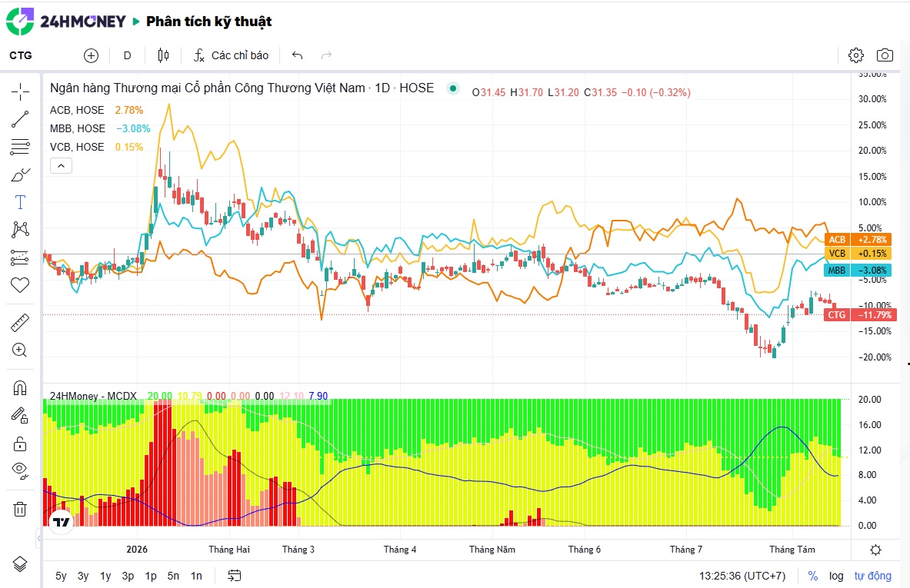Viewport: 910px width, 588px height.
Task: Take a chart snapshot with camera icon
Action: click(885, 55)
